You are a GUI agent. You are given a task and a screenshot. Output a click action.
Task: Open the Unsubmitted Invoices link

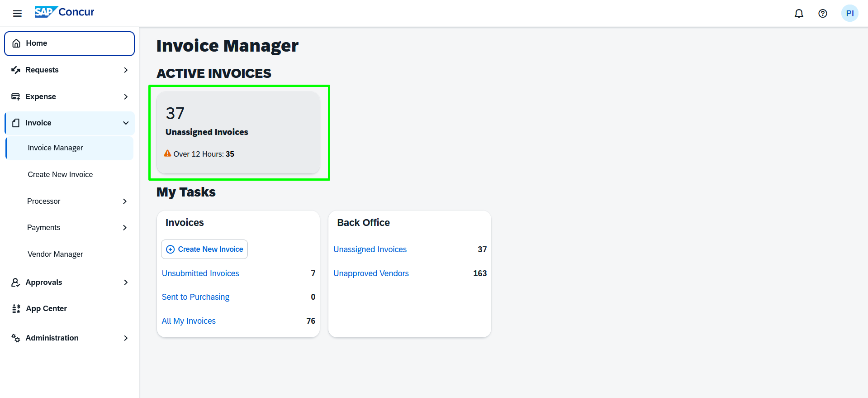point(200,273)
